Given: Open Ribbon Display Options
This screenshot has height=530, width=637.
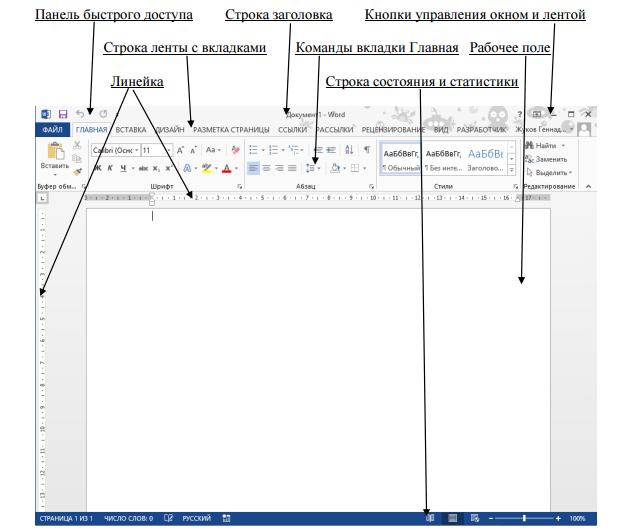Looking at the screenshot, I should tap(537, 114).
